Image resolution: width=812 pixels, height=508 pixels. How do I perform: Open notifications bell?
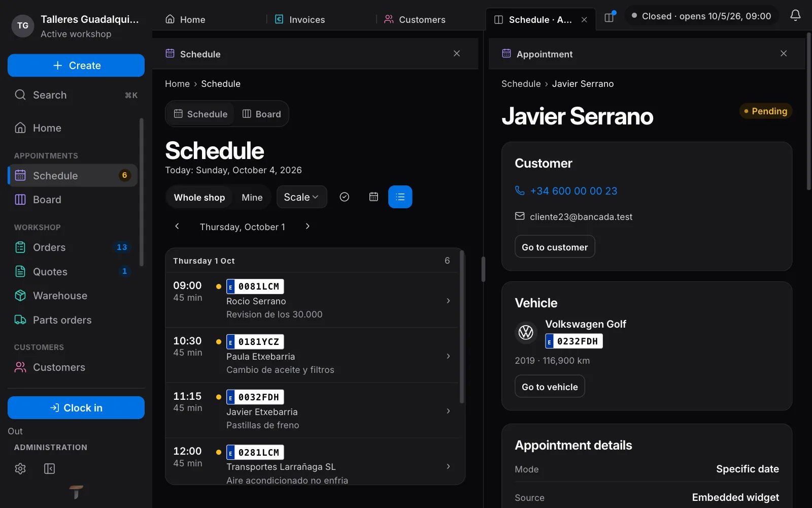[795, 16]
